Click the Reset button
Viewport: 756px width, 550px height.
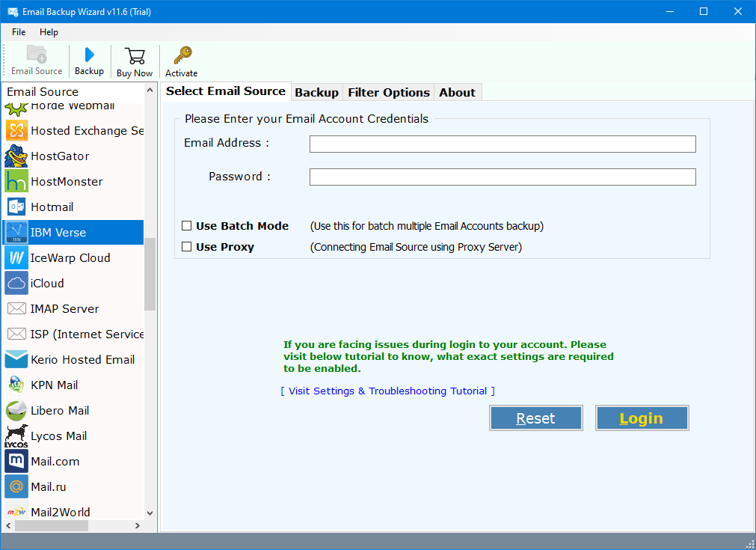pos(535,418)
